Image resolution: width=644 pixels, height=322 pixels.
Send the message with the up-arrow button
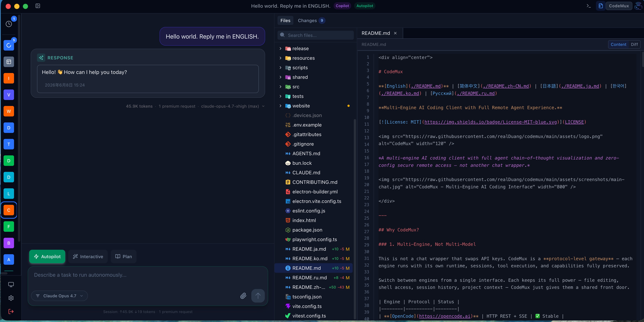point(258,296)
